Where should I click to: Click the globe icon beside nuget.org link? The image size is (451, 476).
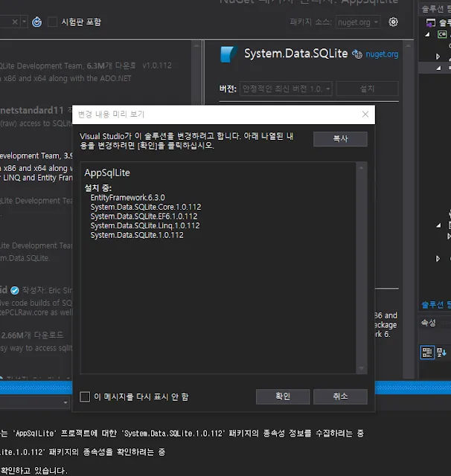(x=357, y=54)
